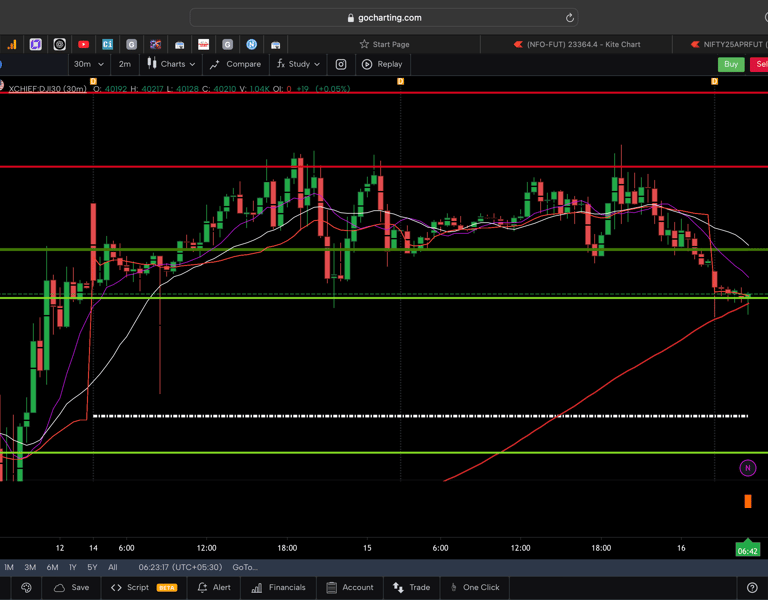Select the 1M range

[9, 567]
